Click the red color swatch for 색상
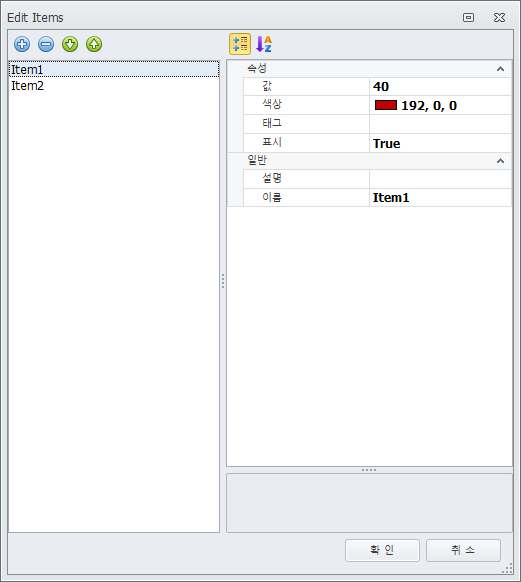The image size is (521, 582). click(x=386, y=105)
